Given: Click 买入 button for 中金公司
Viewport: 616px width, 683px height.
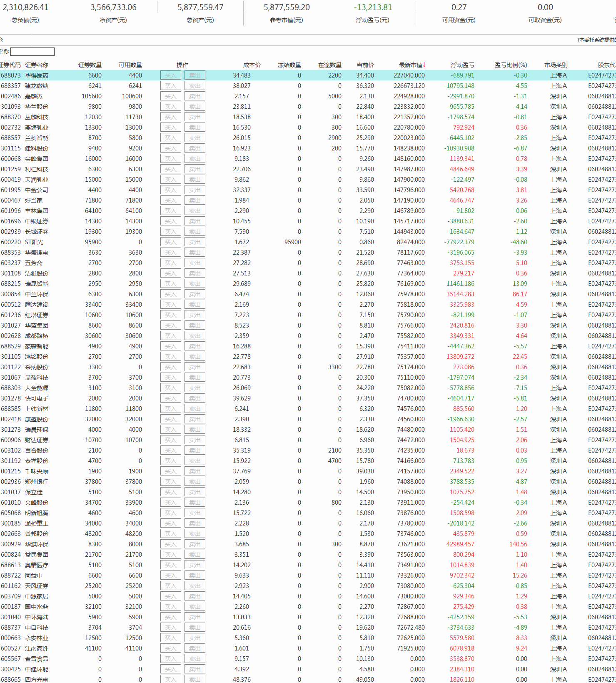Looking at the screenshot, I should pyautogui.click(x=171, y=190).
